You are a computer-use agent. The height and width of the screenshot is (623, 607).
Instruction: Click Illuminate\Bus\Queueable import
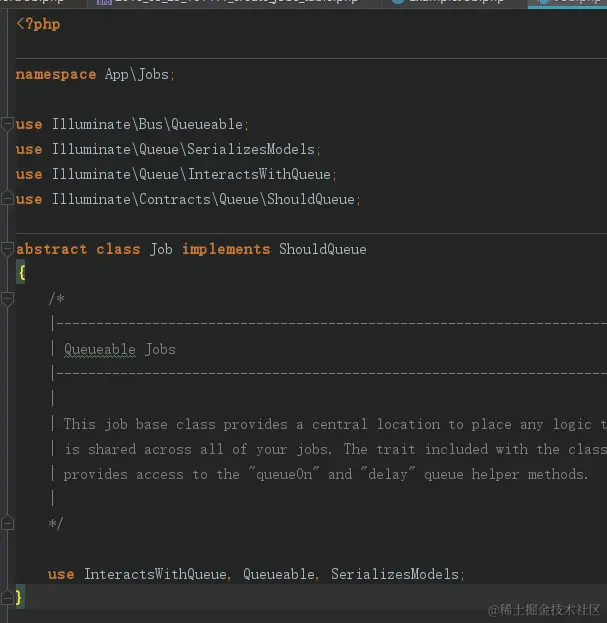tap(147, 124)
